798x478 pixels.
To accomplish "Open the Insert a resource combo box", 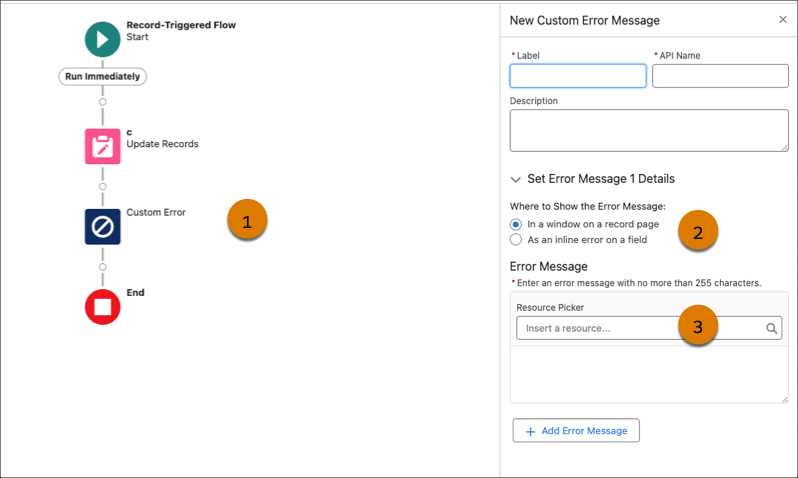I will 638,328.
